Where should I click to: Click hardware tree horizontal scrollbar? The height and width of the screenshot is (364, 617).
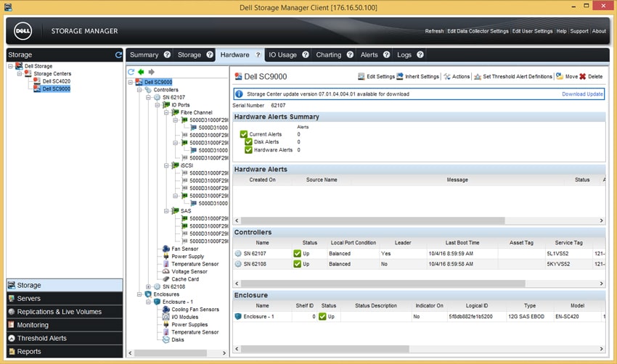tap(171, 353)
